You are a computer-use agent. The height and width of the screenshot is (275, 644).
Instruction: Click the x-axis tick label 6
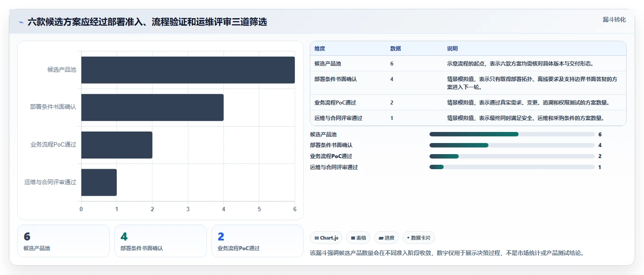click(x=295, y=209)
